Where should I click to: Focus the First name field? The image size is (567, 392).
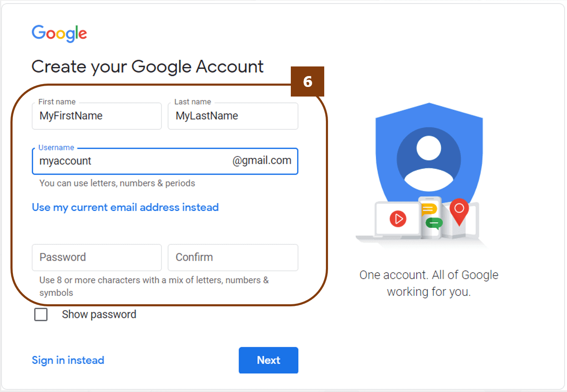point(97,116)
